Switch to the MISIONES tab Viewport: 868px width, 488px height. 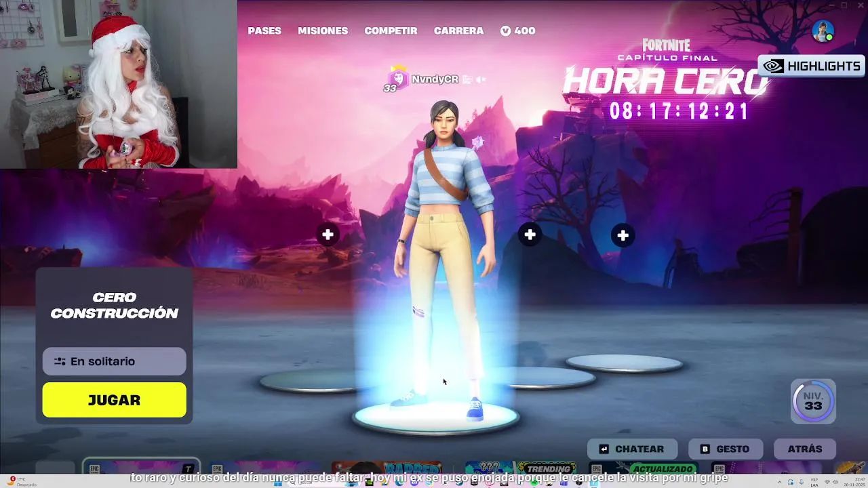323,30
